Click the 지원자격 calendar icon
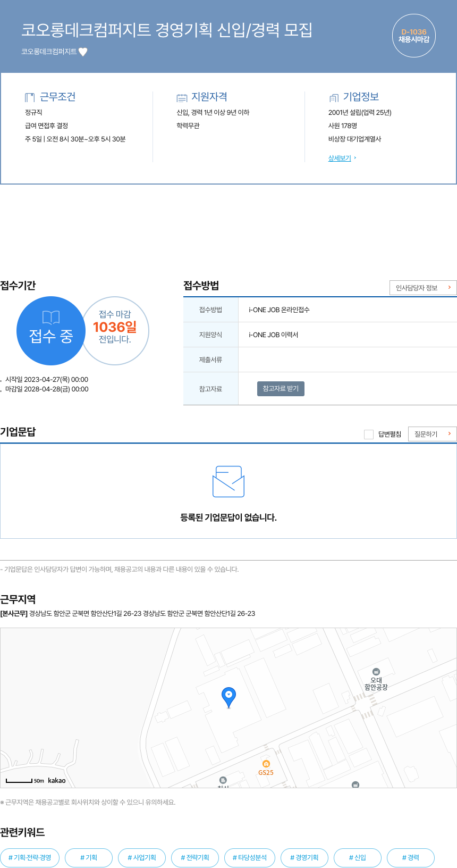This screenshot has height=868, width=457. tap(182, 98)
